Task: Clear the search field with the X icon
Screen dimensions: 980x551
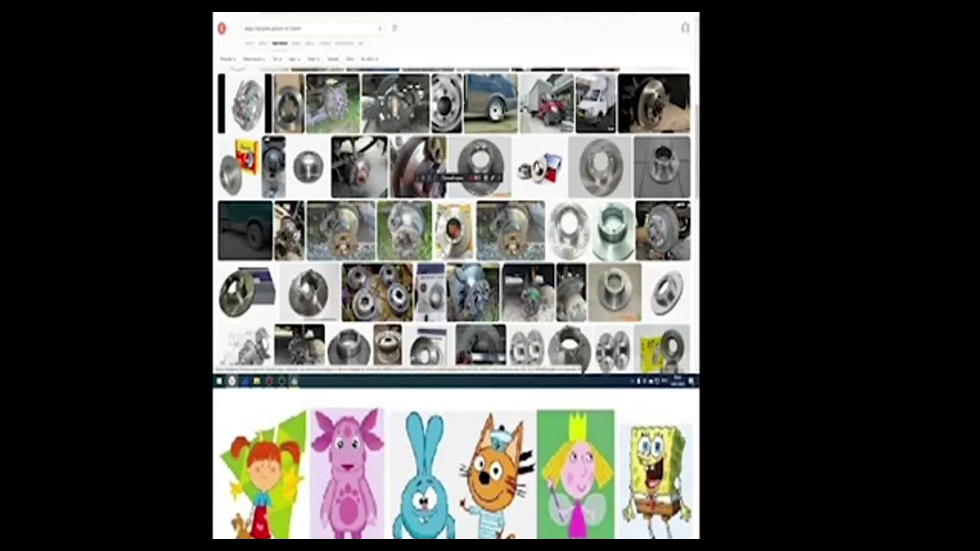Action: pyautogui.click(x=379, y=29)
